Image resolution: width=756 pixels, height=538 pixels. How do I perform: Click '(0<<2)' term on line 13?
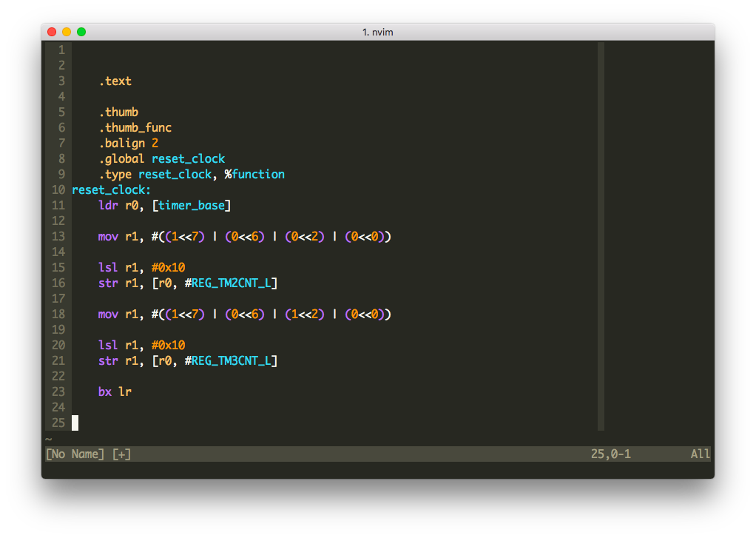click(305, 236)
